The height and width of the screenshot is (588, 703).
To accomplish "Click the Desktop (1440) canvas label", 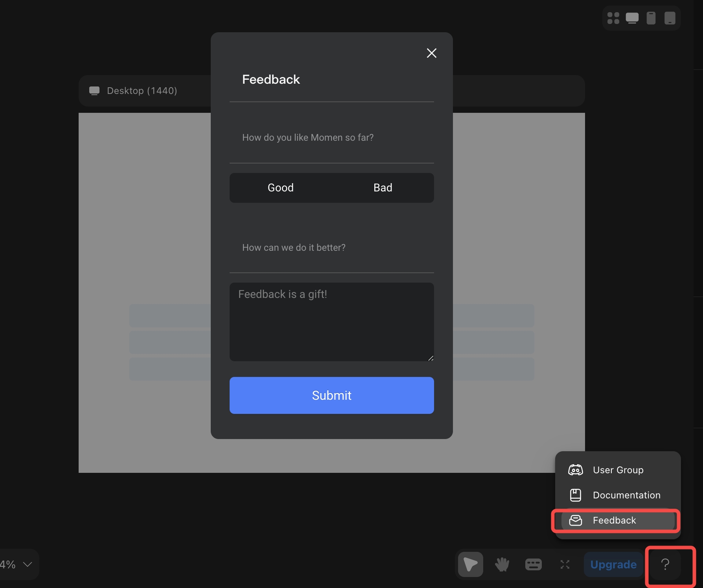I will coord(142,91).
